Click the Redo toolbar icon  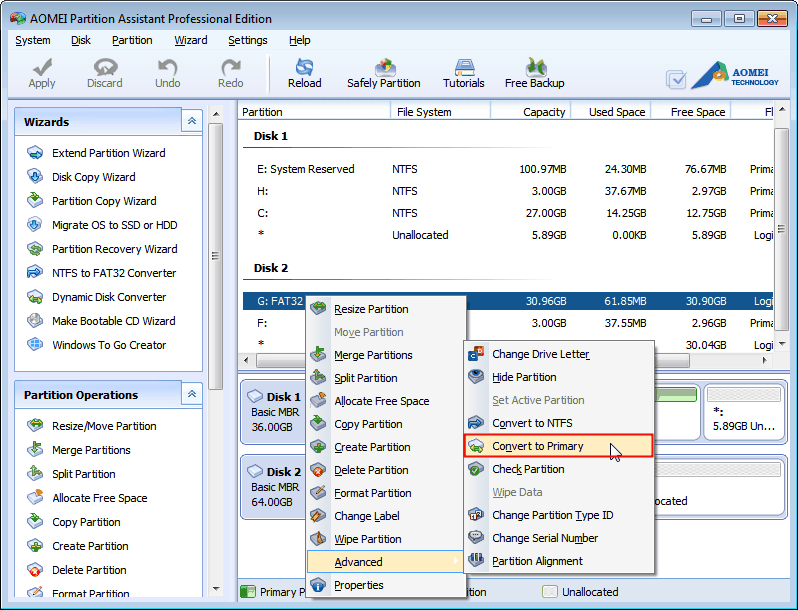[231, 74]
